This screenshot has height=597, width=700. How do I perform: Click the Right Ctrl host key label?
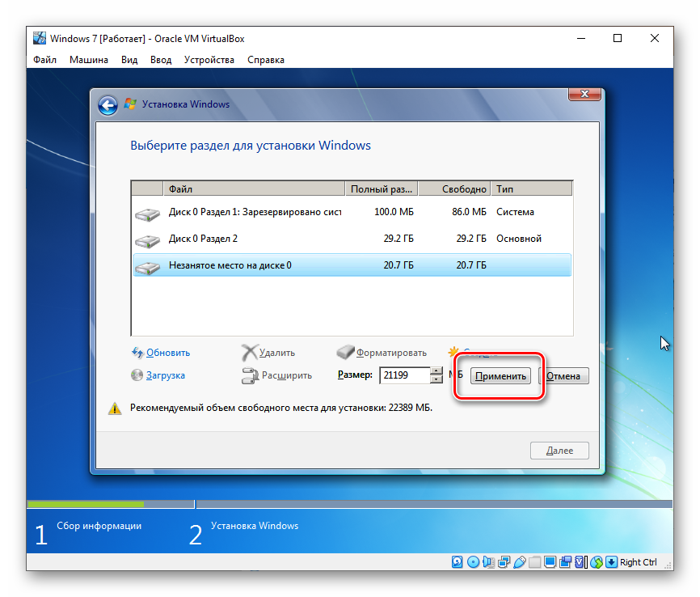(x=639, y=562)
